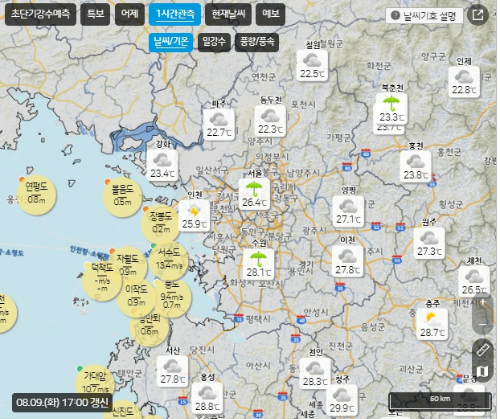This screenshot has width=500, height=419.
Task: Open the 예보 tab
Action: [270, 14]
